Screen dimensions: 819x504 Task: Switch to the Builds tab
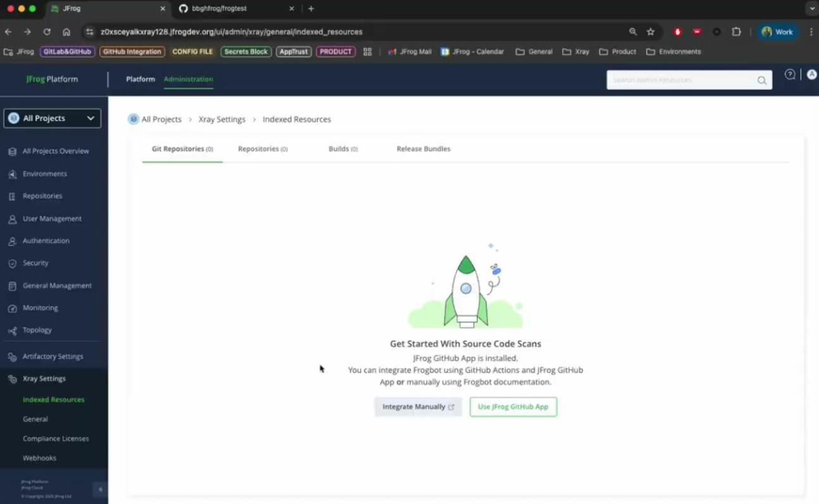[x=342, y=149]
